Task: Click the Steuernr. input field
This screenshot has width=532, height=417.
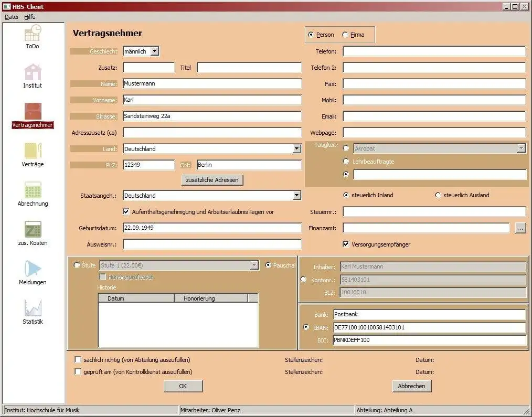Action: (434, 212)
